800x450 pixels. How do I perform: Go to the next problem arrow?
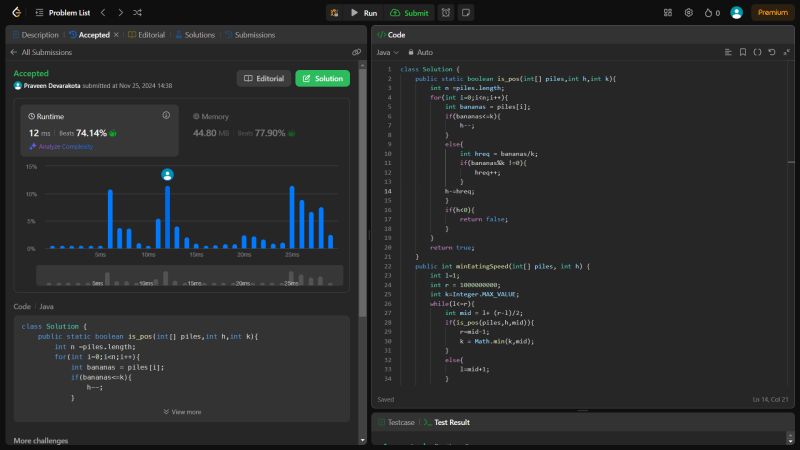119,12
